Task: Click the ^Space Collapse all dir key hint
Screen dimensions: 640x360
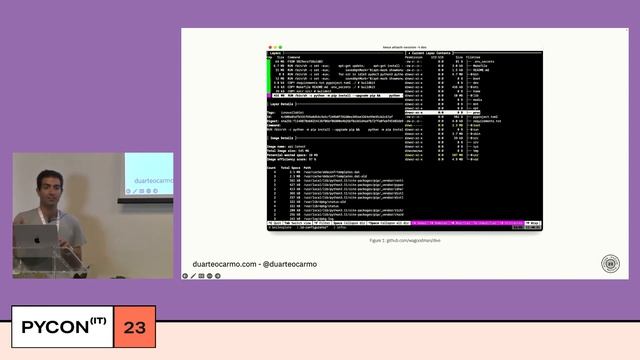Action: pyautogui.click(x=388, y=223)
